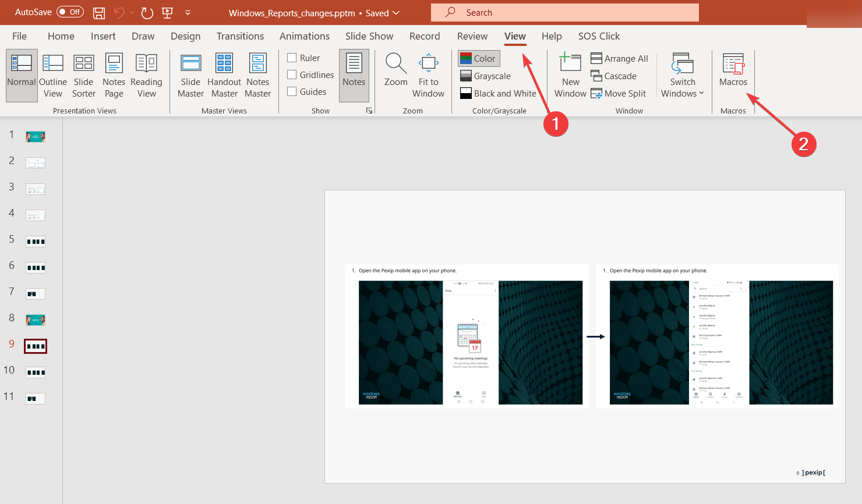The width and height of the screenshot is (862, 504).
Task: Open Show group dialog launcher
Action: coord(369,111)
